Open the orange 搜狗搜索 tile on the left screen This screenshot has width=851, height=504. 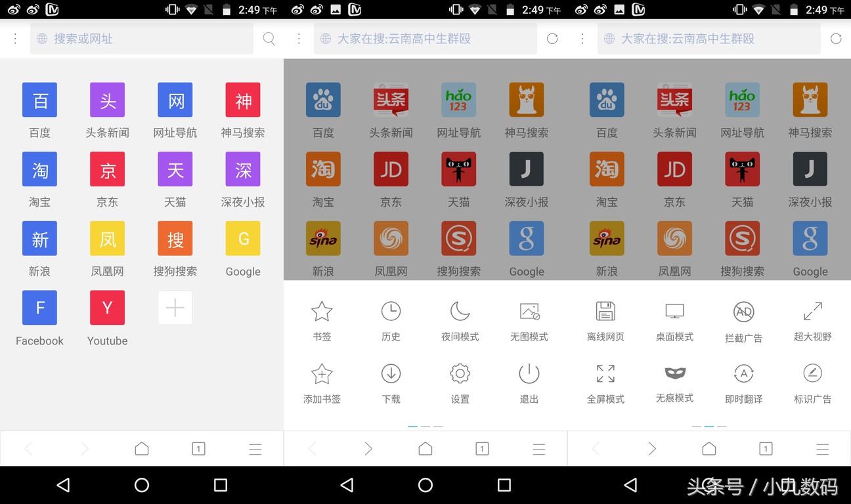[175, 239]
